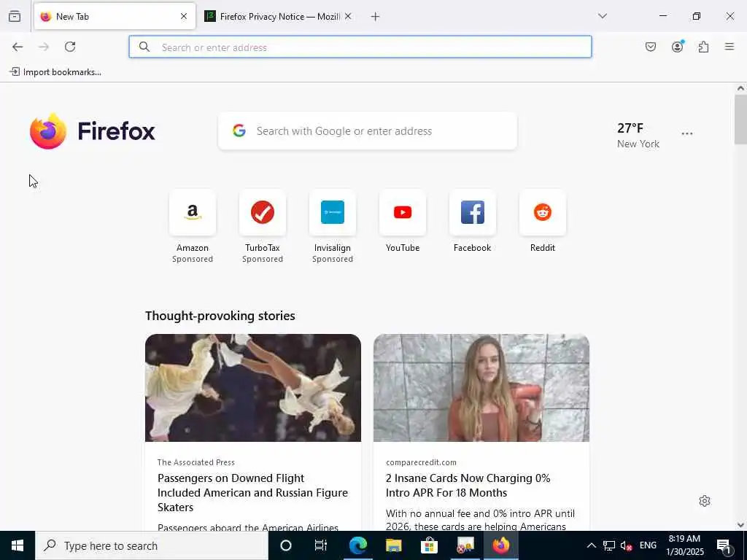Open the new tab personalize gear icon
The width and height of the screenshot is (747, 560).
[x=705, y=501]
